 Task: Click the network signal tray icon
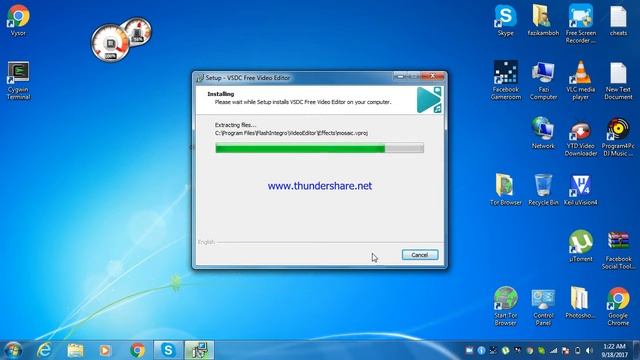point(553,351)
